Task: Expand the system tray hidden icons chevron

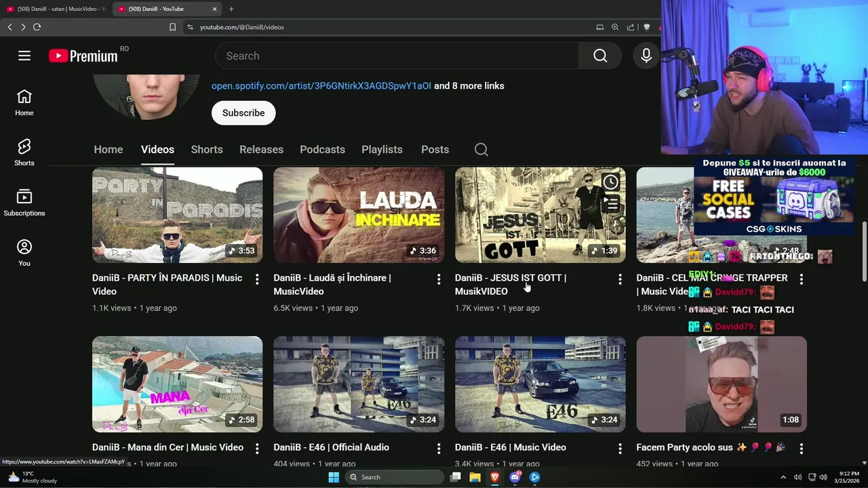Action: 783,477
